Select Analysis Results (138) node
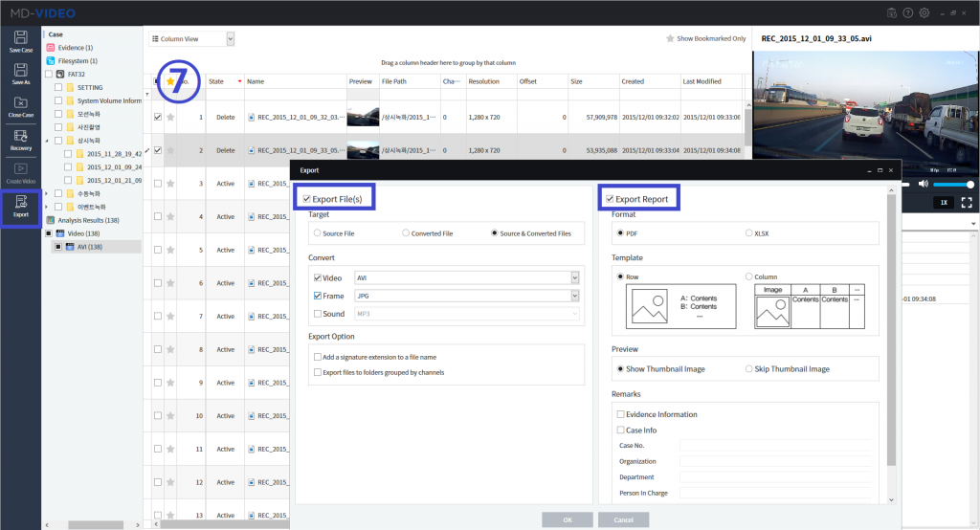Screen dimensions: 980x530 coord(88,220)
